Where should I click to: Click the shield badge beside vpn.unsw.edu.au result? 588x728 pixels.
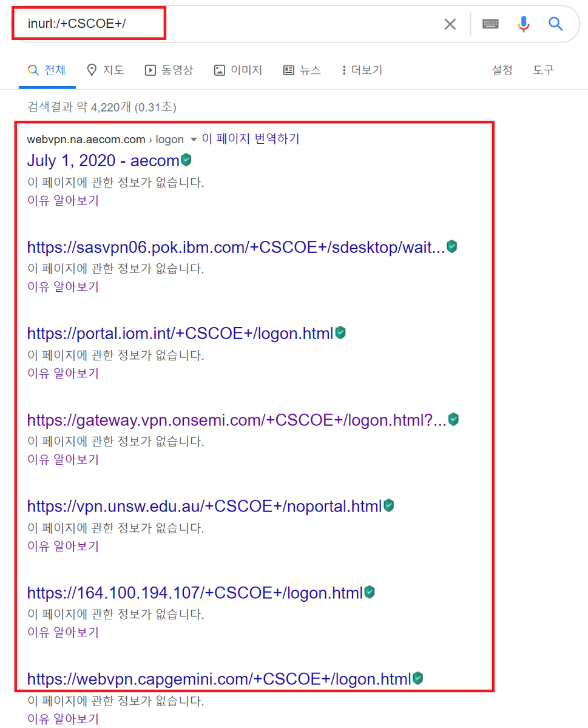pyautogui.click(x=389, y=505)
